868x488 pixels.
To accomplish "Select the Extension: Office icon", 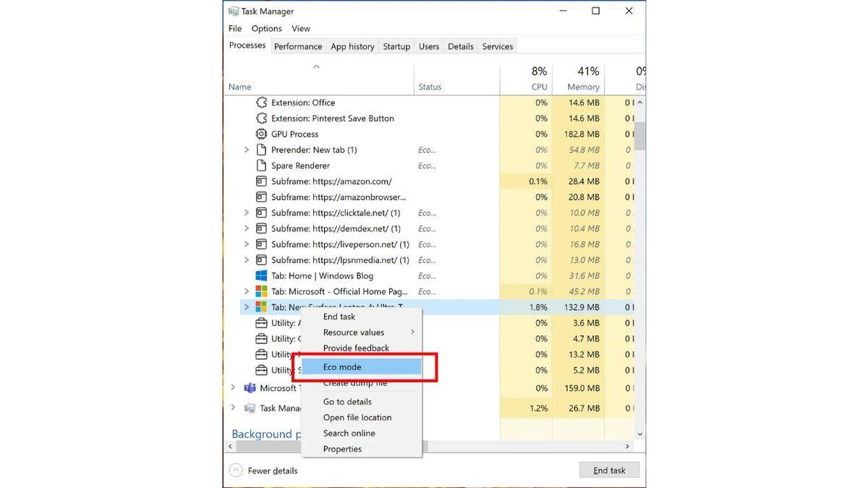I will coord(261,102).
